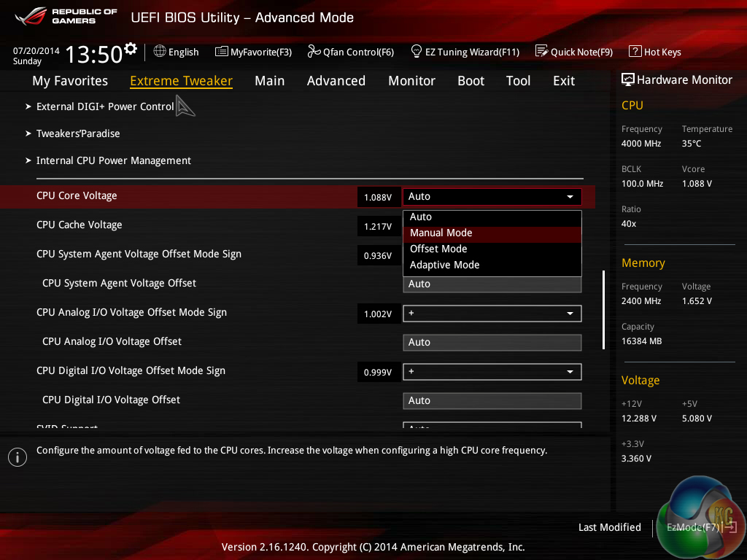
Task: Click the ROG Republic of Gamers logo
Action: 66,17
